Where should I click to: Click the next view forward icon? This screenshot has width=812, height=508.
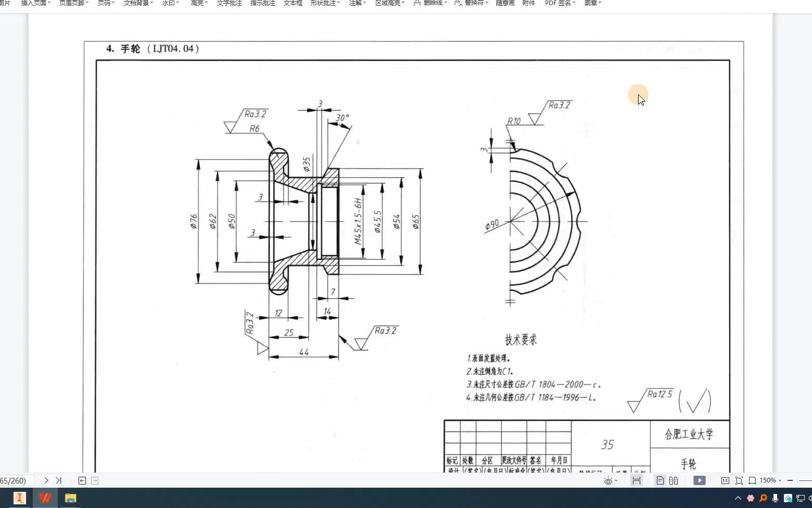click(x=95, y=480)
